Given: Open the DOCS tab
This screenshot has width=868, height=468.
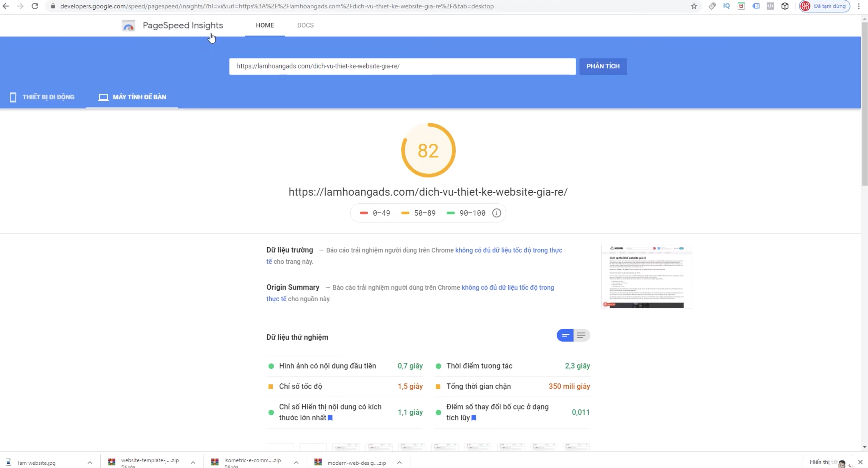Looking at the screenshot, I should pyautogui.click(x=305, y=25).
